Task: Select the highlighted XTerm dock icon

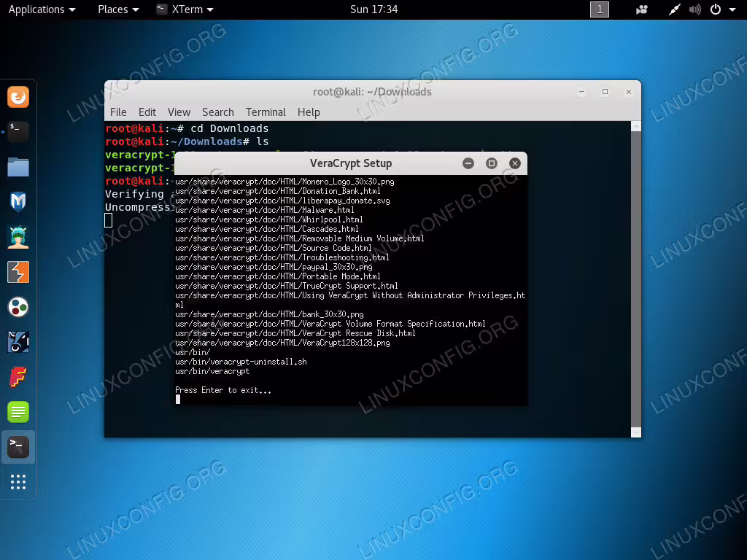Action: [18, 447]
